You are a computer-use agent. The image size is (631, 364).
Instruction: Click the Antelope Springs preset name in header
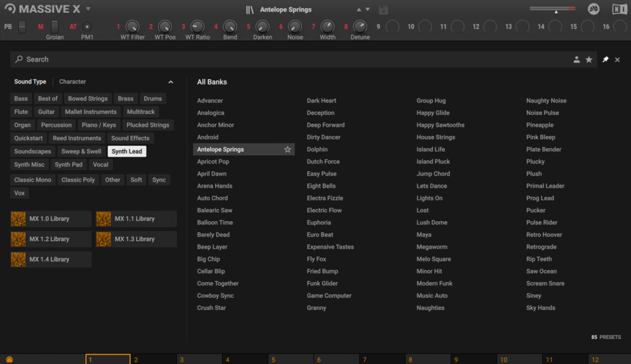pyautogui.click(x=286, y=9)
